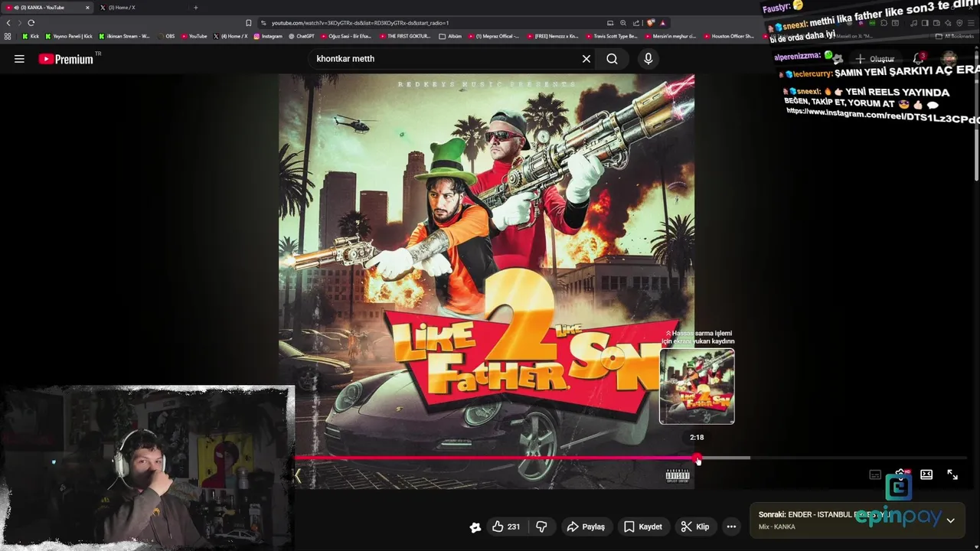Enter fullscreen mode in player
Screen dimensions: 980x551
click(x=952, y=474)
